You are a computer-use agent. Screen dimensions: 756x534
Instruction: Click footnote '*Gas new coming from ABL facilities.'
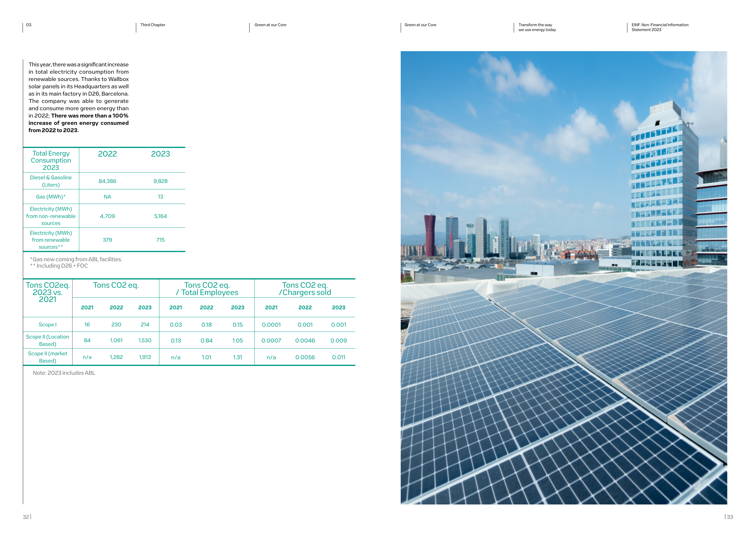tap(76, 259)
